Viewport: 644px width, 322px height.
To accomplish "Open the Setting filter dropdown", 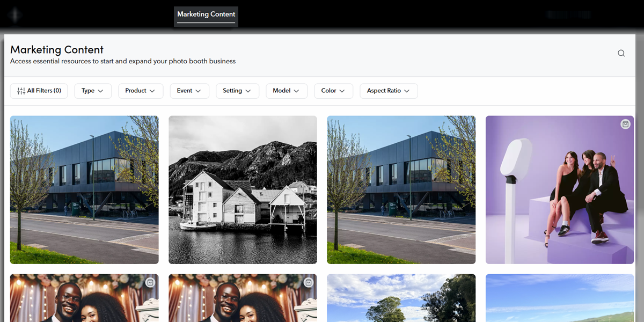I will coord(237,91).
